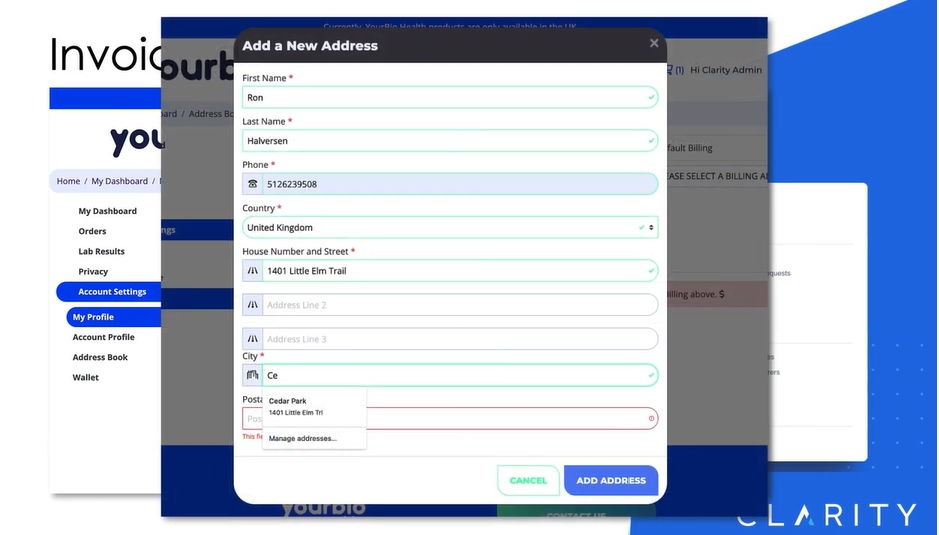
Task: Focus the Address Line 2 input
Action: [x=458, y=305]
